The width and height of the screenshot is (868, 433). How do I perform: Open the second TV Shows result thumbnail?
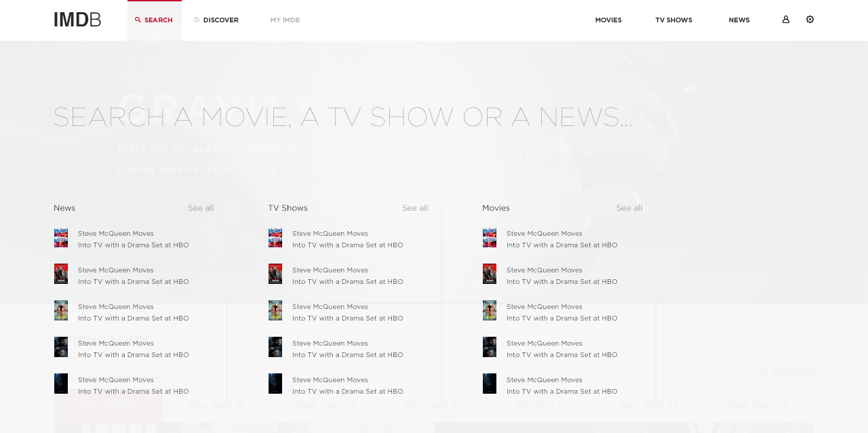275,274
